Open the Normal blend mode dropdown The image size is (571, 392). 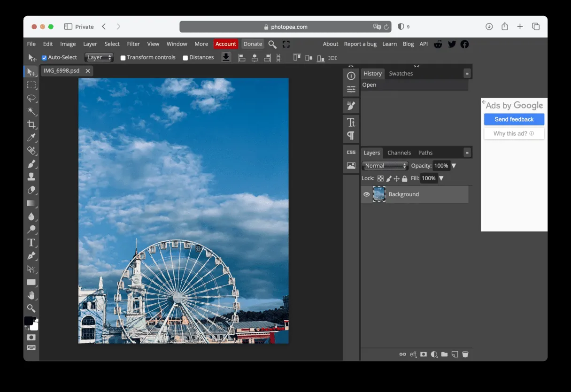(x=385, y=166)
